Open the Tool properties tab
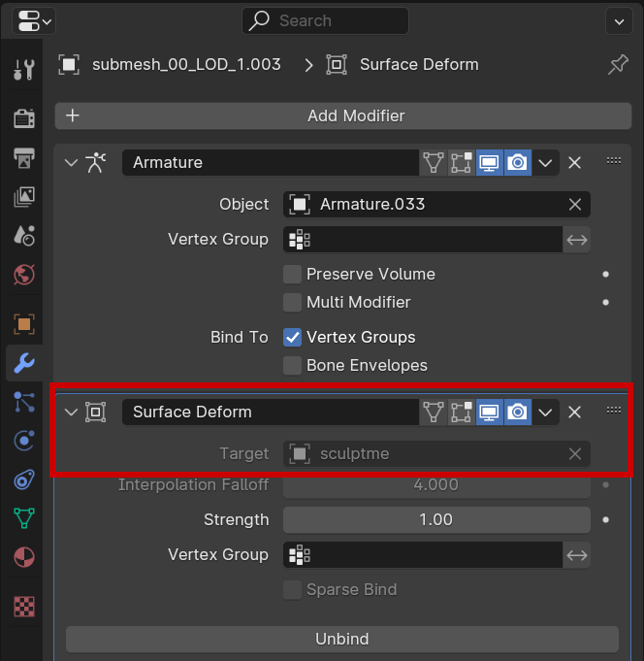 tap(24, 70)
